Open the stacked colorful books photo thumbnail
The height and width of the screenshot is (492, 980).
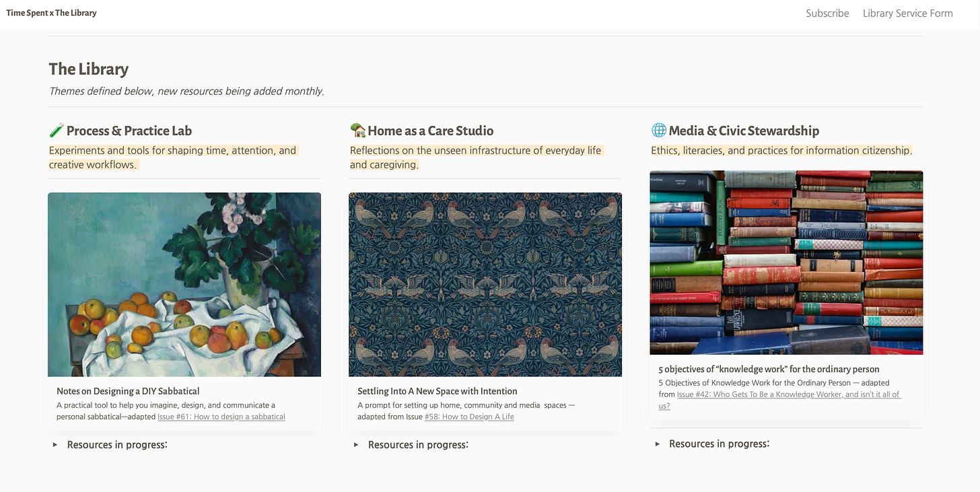tap(786, 262)
